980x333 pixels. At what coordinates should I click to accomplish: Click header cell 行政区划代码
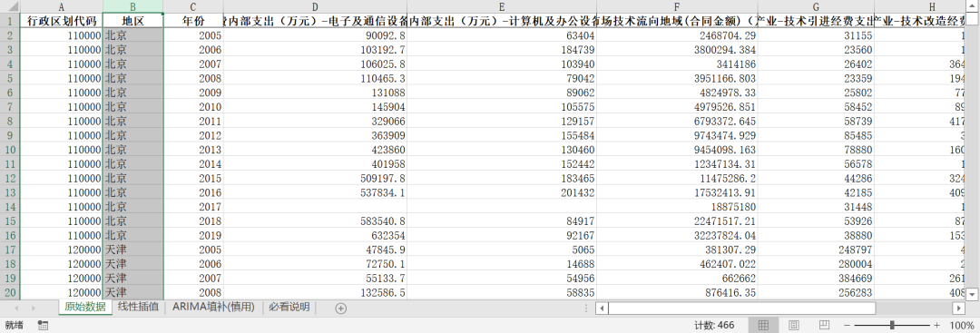(x=62, y=21)
